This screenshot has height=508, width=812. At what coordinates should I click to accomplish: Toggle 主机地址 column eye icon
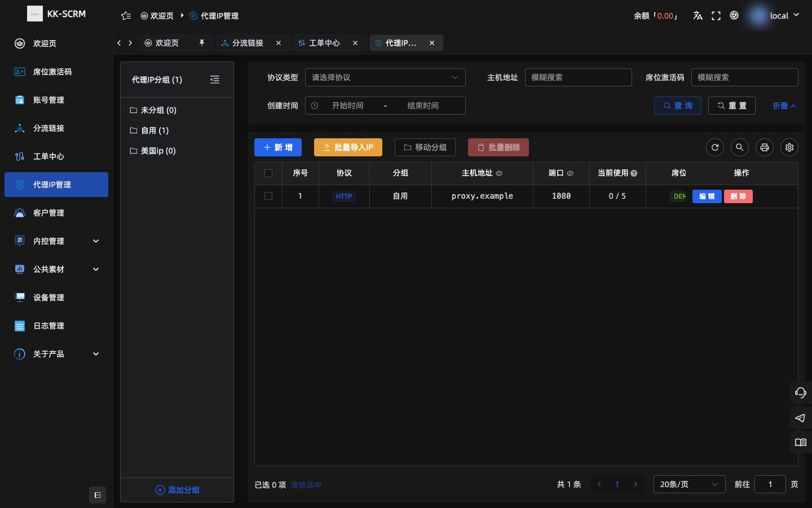point(499,173)
